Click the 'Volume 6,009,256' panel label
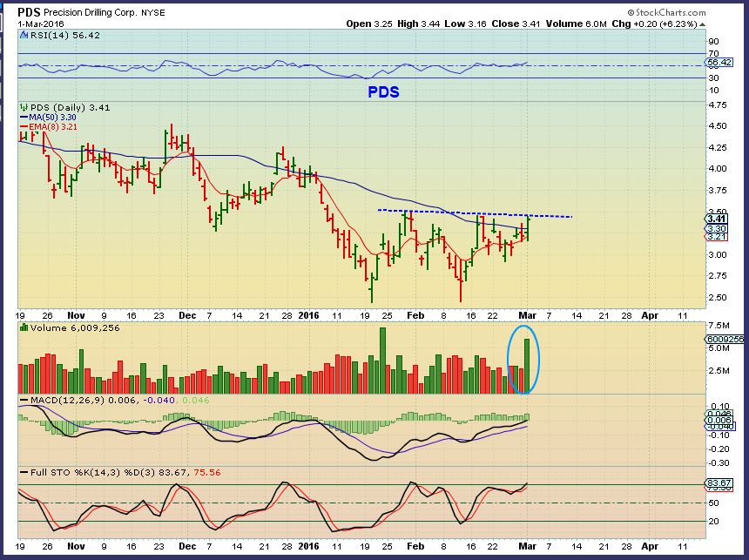 [75, 327]
